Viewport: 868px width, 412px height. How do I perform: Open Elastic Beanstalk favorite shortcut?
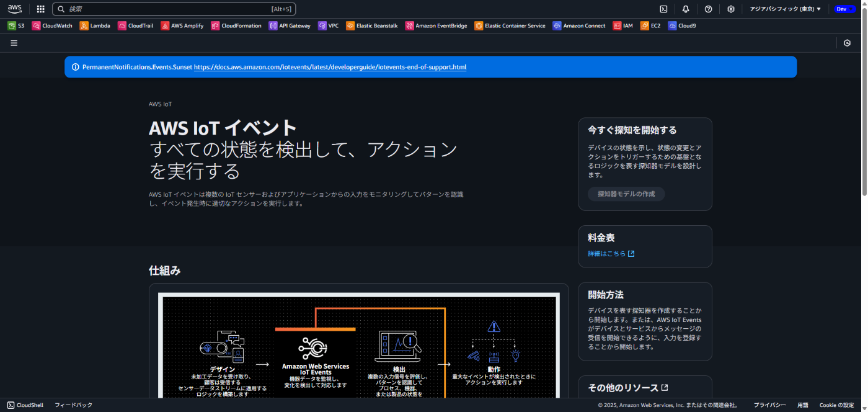(x=372, y=26)
